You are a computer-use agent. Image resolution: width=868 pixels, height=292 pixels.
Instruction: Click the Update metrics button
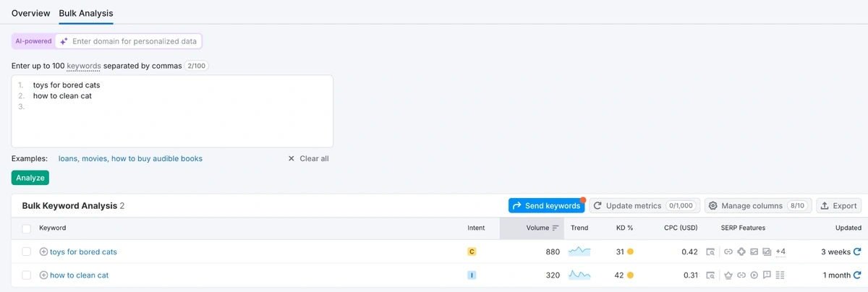point(644,206)
